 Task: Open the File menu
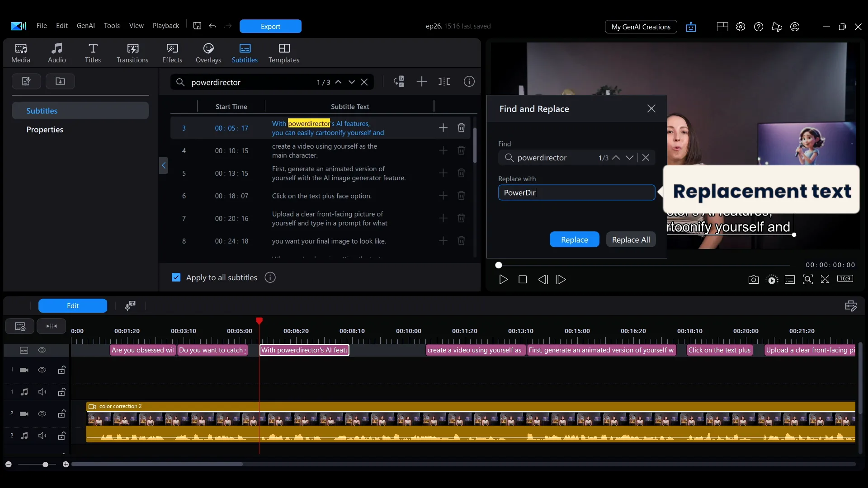(42, 26)
